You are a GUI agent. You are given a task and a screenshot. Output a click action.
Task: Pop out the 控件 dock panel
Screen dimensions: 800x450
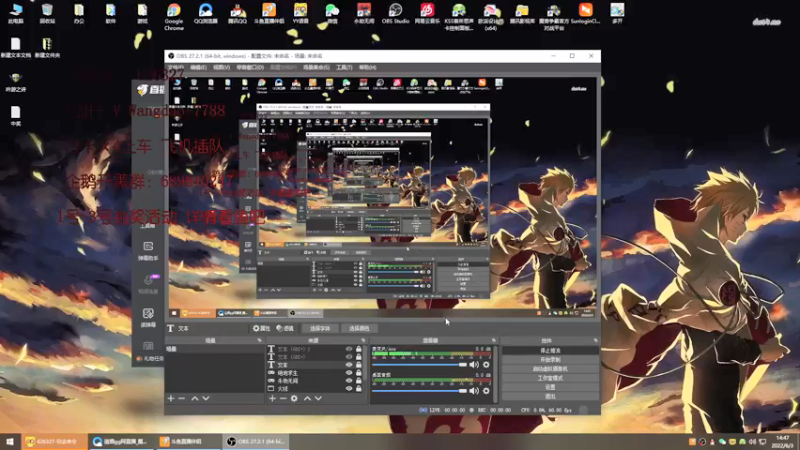(x=595, y=340)
